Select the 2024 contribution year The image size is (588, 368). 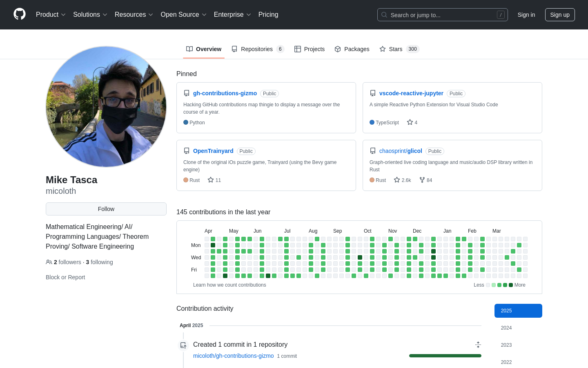[x=518, y=328]
